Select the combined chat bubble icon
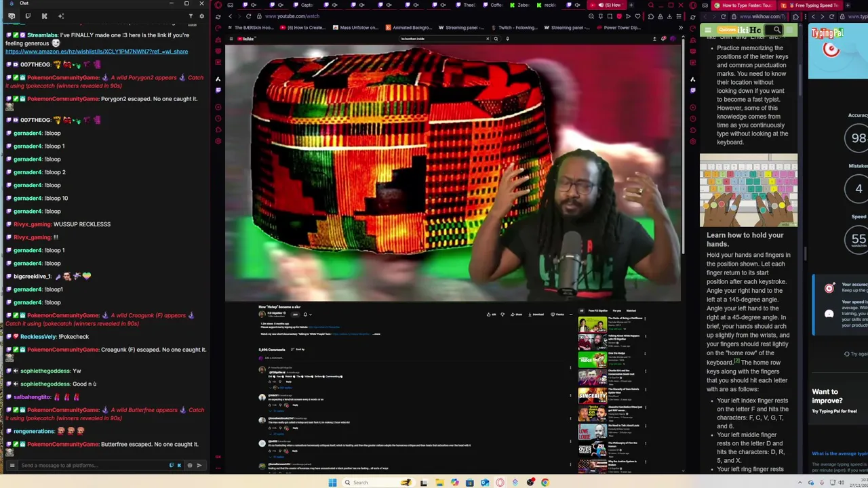868x488 pixels. (12, 16)
